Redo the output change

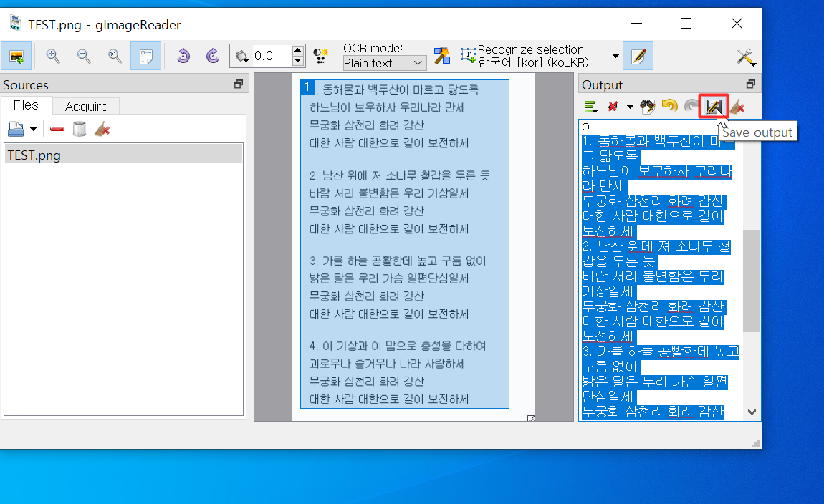coord(691,107)
